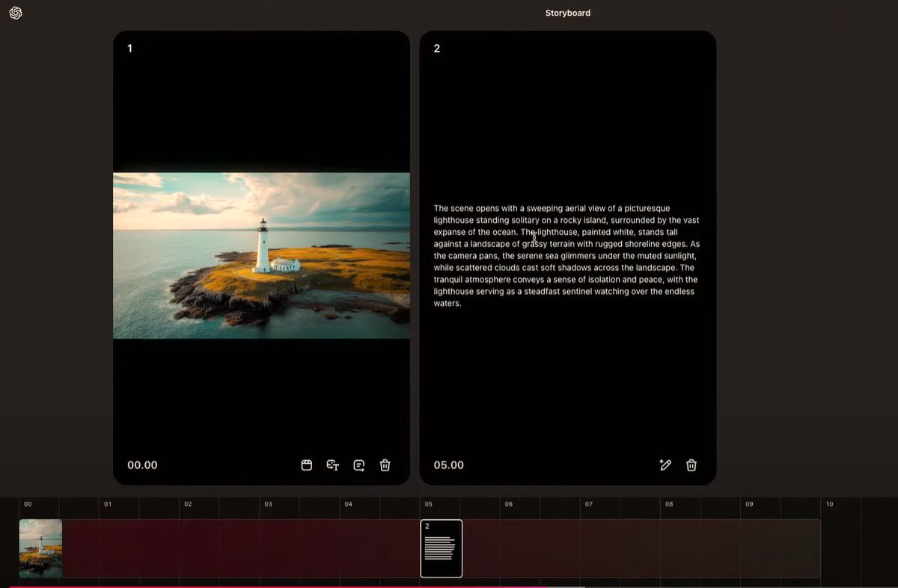898x588 pixels.
Task: Click the 09 mark on the timeline ruler
Action: click(749, 504)
